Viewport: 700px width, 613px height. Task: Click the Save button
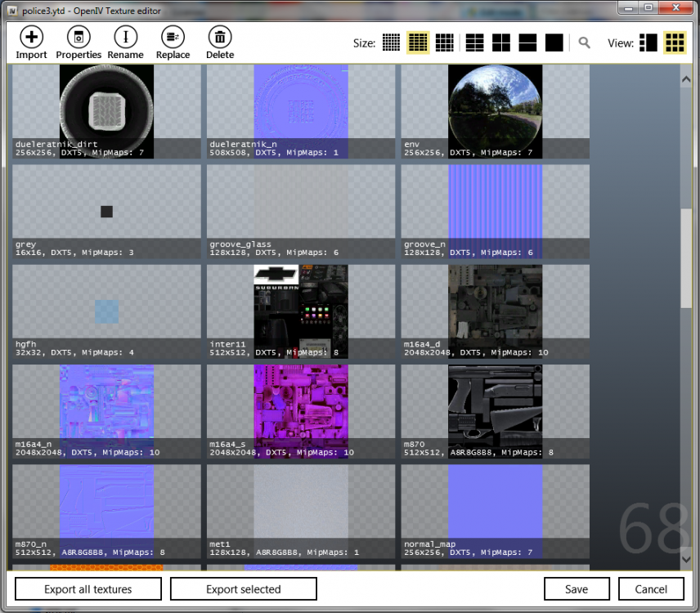(x=577, y=589)
